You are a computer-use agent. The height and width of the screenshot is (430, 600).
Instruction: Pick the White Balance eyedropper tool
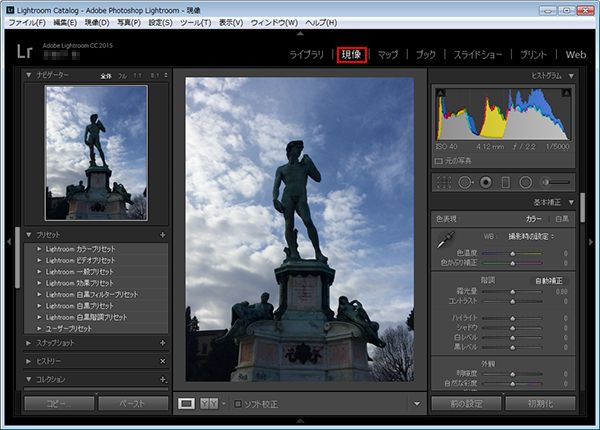[445, 239]
